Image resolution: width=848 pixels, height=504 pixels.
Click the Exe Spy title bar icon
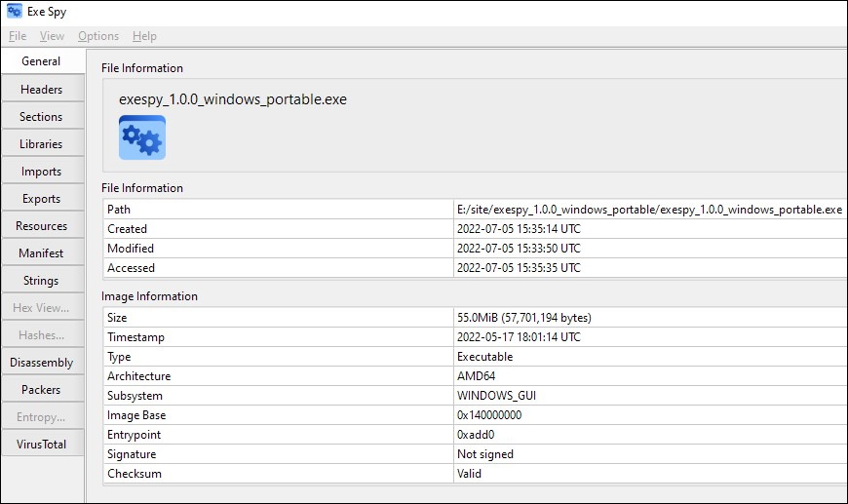point(14,11)
